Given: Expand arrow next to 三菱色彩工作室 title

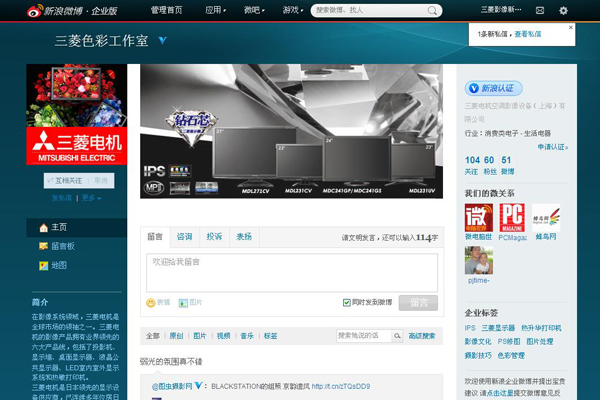Looking at the screenshot, I should [x=163, y=41].
